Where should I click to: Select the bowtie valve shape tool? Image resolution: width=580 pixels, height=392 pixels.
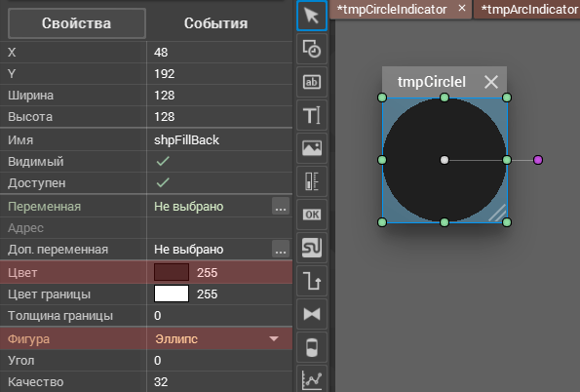[x=312, y=314]
